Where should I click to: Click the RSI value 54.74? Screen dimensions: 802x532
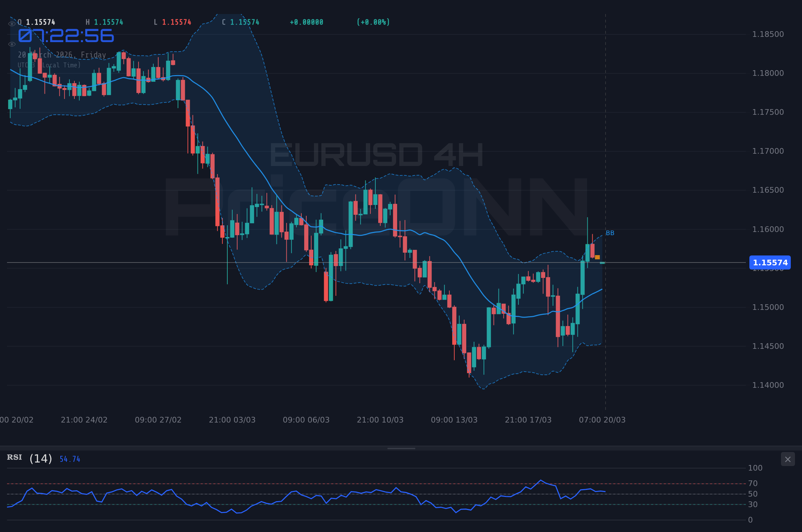click(x=69, y=459)
